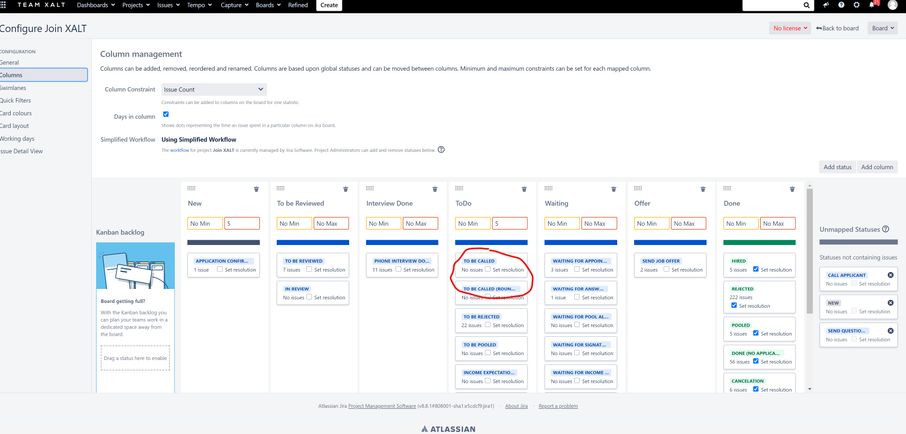Screen dimensions: 906x434
Task: Toggle the Days in column checkbox
Action: click(166, 114)
